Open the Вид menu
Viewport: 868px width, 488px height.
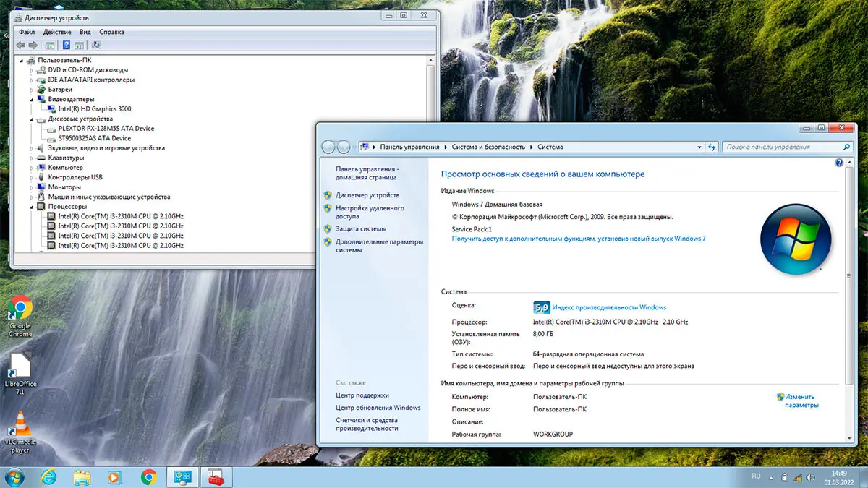(x=85, y=32)
